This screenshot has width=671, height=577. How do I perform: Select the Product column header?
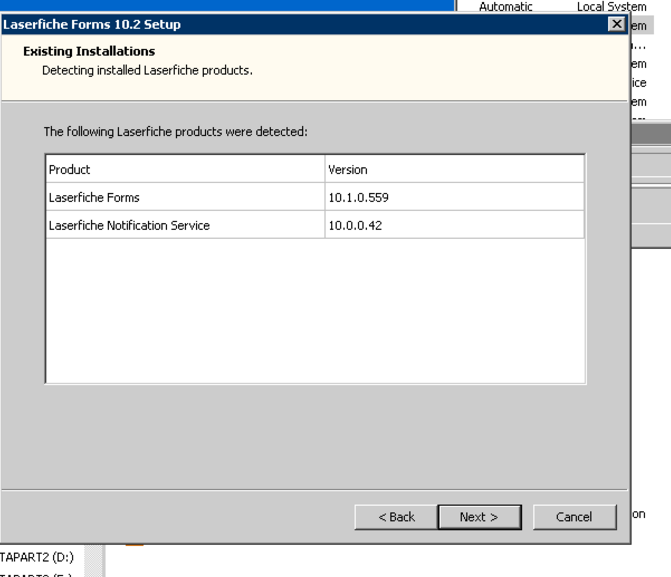point(185,170)
